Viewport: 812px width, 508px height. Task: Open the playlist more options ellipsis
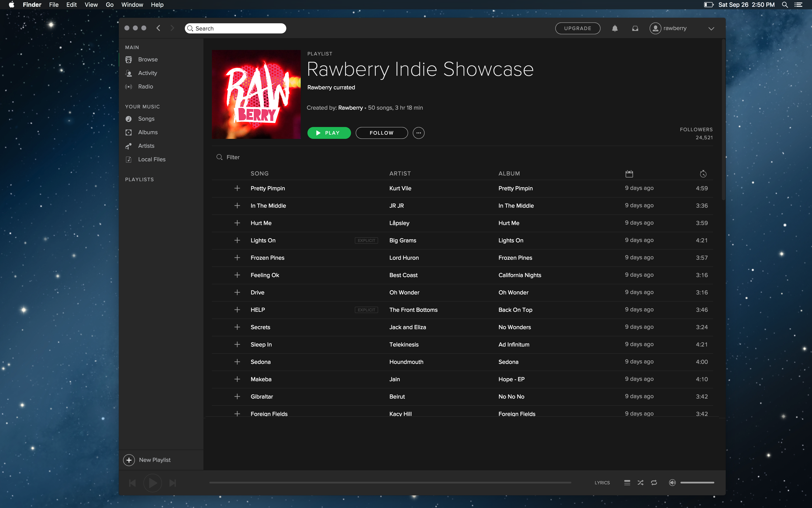tap(418, 133)
